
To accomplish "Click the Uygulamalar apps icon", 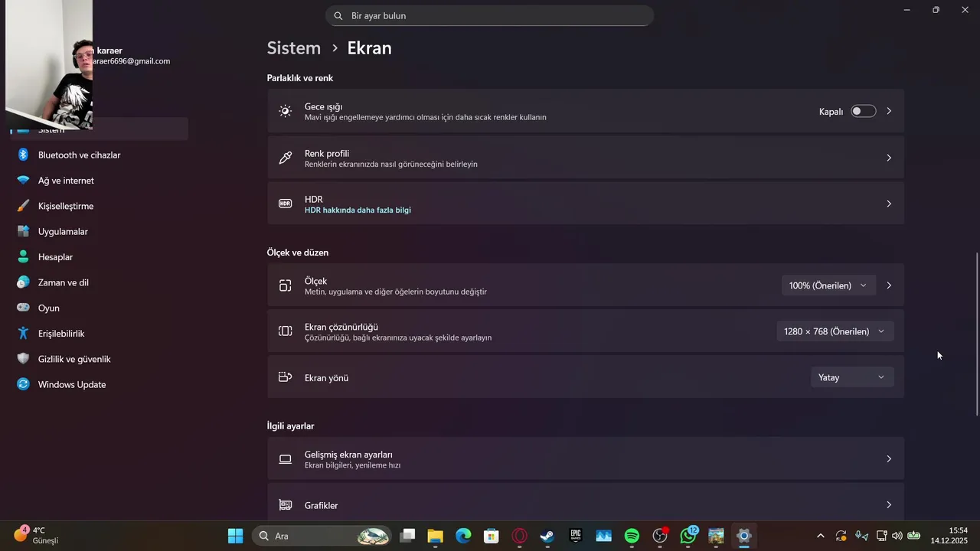I will (23, 231).
